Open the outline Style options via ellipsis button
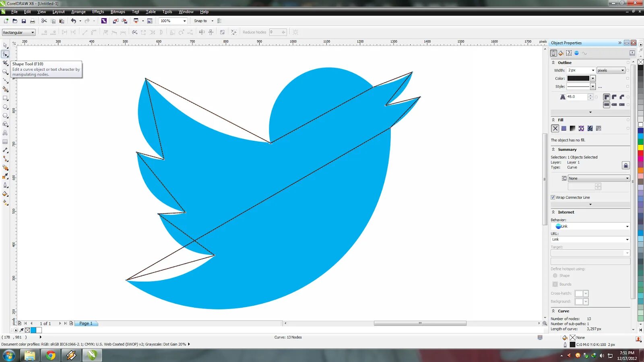 [x=600, y=86]
